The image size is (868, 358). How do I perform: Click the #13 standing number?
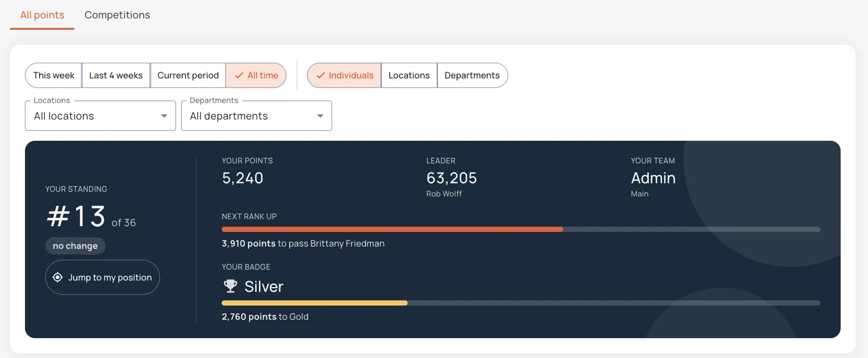[x=76, y=217]
